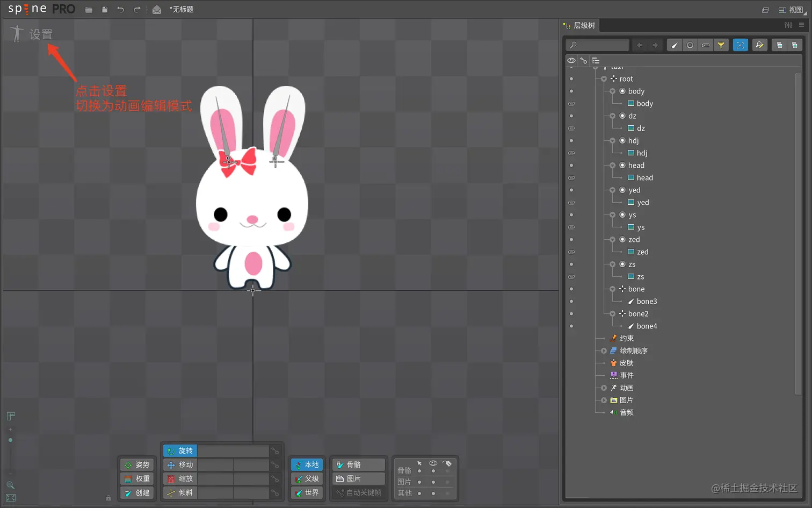Expand the 绘制顺序 node

tap(604, 351)
